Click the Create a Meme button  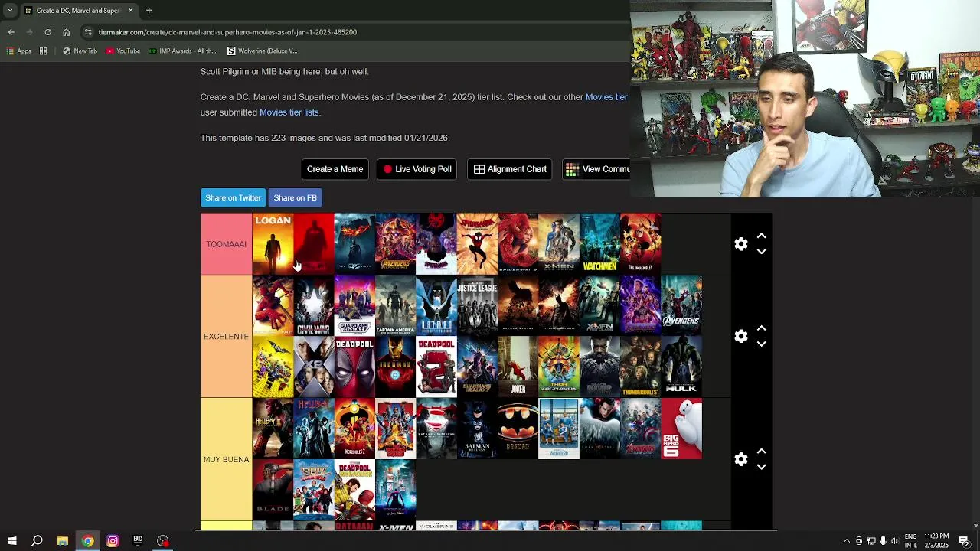click(x=335, y=169)
